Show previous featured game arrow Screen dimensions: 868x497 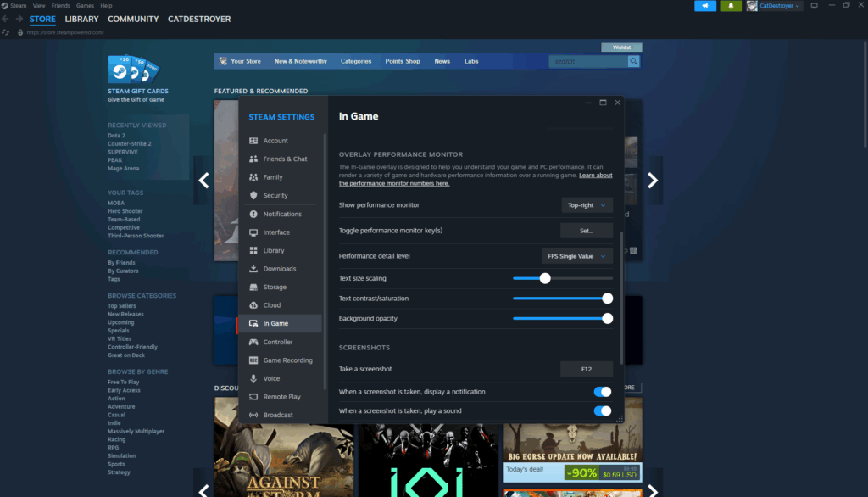(203, 180)
